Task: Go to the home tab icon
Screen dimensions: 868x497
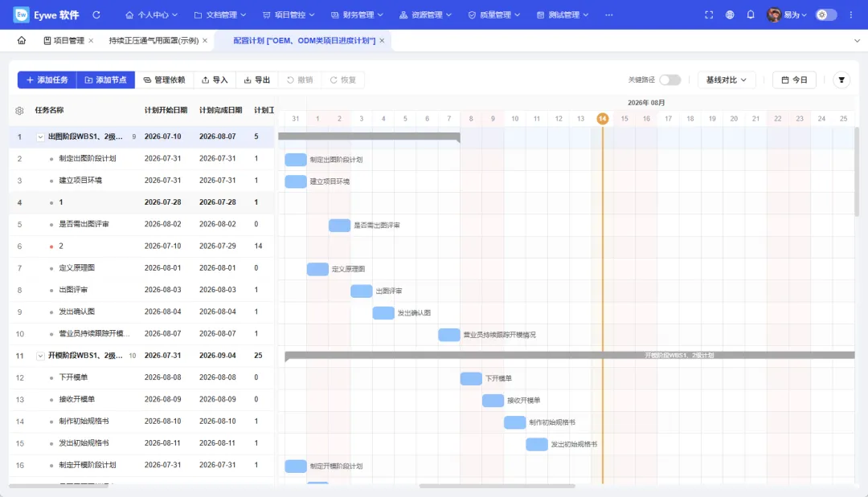Action: (22, 40)
